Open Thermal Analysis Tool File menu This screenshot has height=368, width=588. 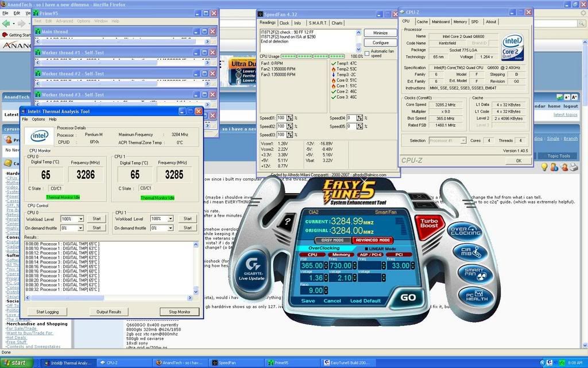[x=25, y=120]
